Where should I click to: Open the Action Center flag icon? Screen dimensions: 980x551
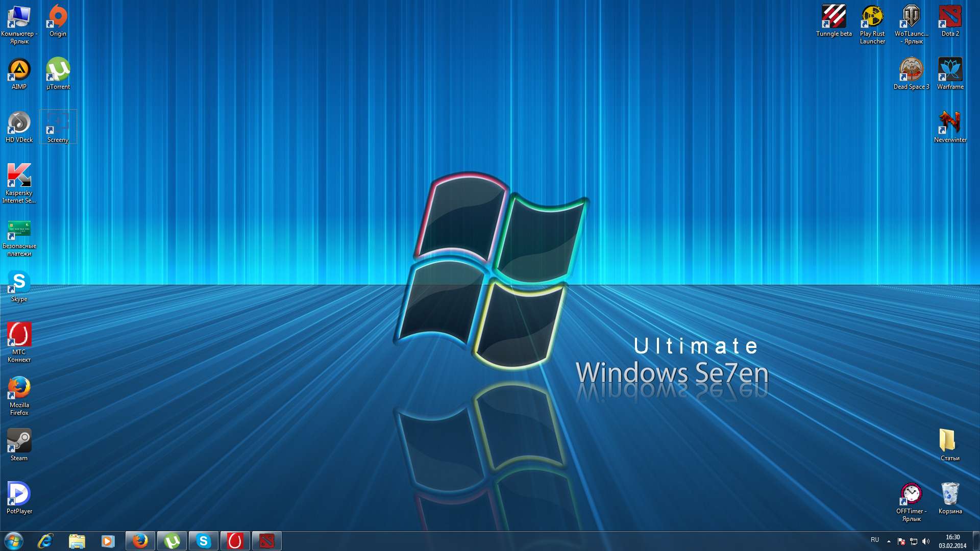pos(901,541)
